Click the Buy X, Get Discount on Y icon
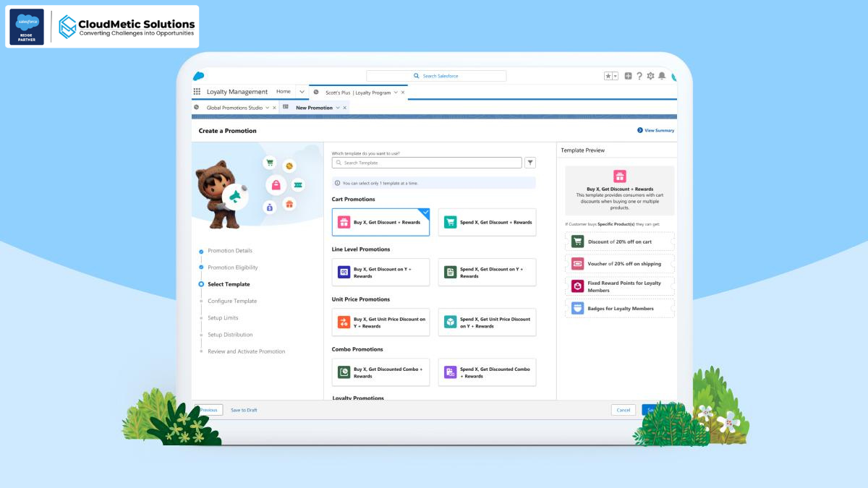The width and height of the screenshot is (868, 488). (x=344, y=272)
